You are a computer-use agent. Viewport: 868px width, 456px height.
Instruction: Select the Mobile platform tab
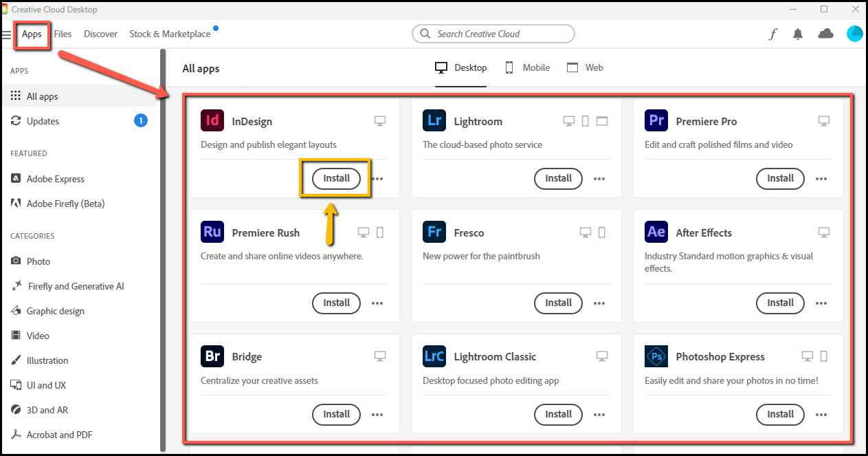(x=527, y=67)
